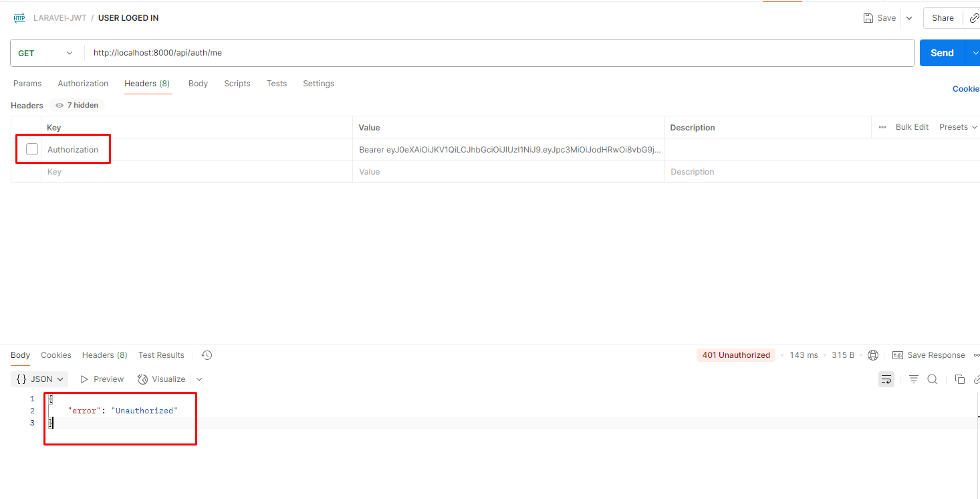Open the JSON response format dropdown

click(x=41, y=379)
